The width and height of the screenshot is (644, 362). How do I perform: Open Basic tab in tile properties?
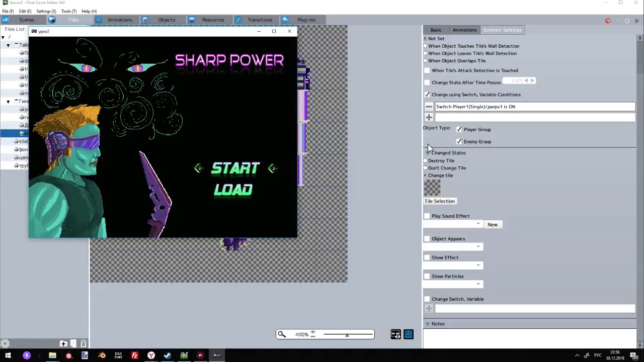(x=436, y=30)
